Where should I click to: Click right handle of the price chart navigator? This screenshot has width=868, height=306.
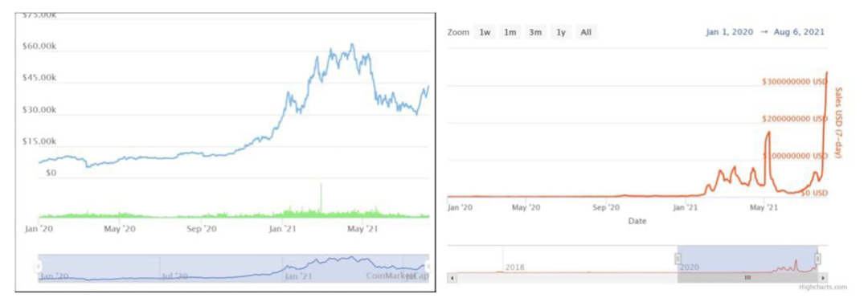point(428,267)
